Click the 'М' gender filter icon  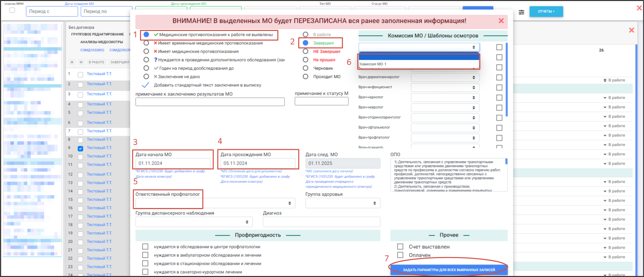coord(81,62)
